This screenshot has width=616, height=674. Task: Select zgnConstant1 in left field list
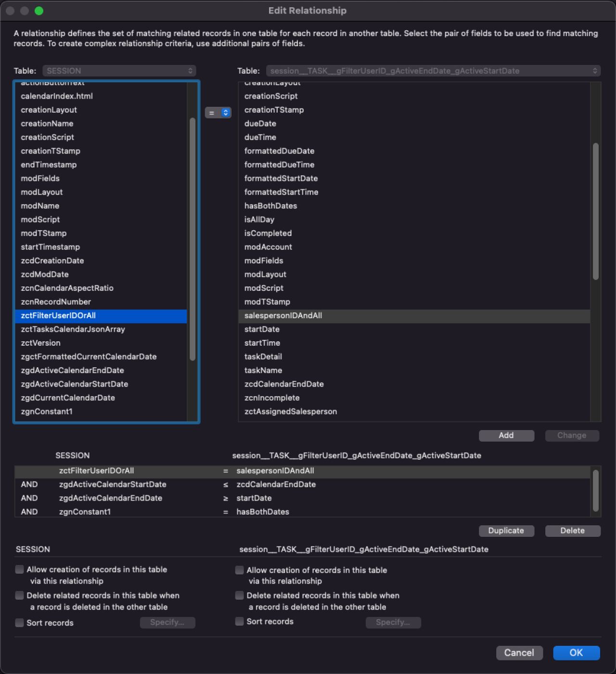(101, 412)
